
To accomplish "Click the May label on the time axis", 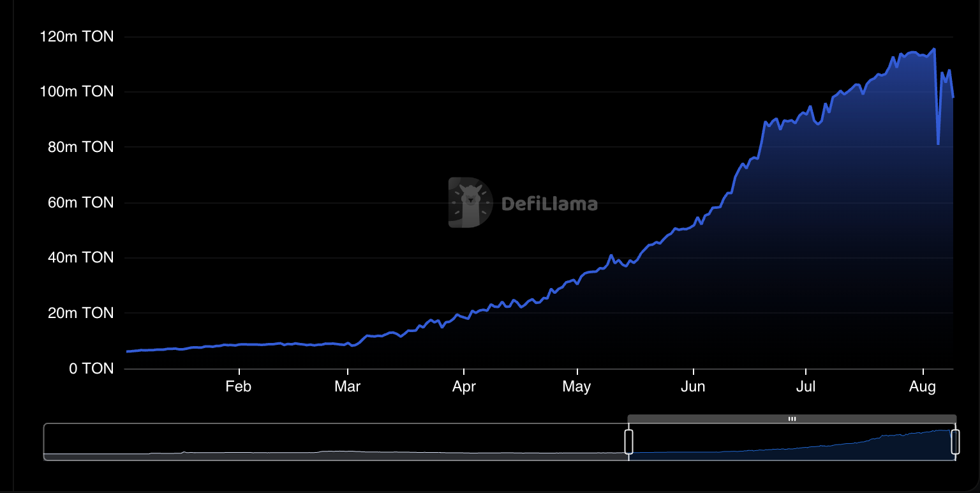I will click(x=577, y=387).
